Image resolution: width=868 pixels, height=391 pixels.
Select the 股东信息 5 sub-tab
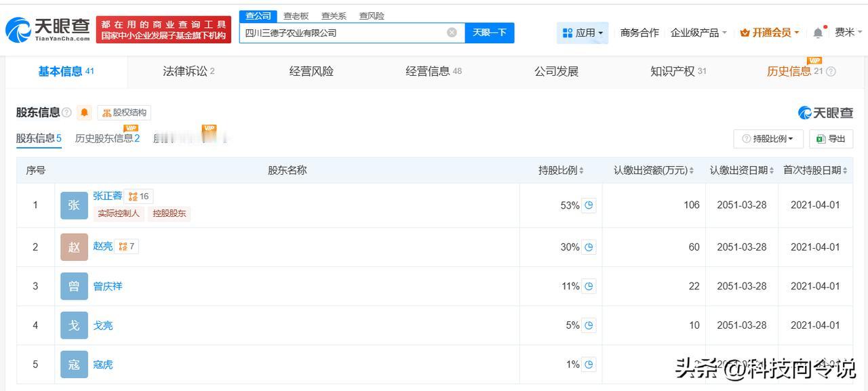[39, 138]
